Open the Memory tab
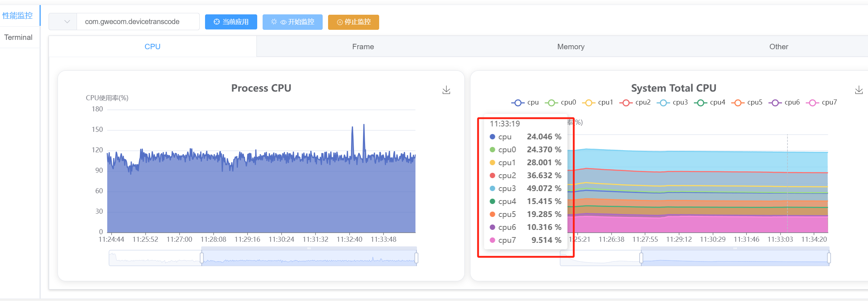The width and height of the screenshot is (868, 301). (x=571, y=47)
